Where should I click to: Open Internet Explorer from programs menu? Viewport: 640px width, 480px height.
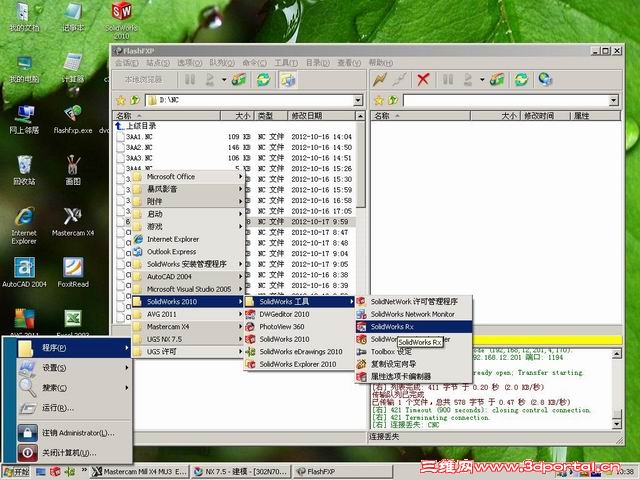[x=188, y=239]
